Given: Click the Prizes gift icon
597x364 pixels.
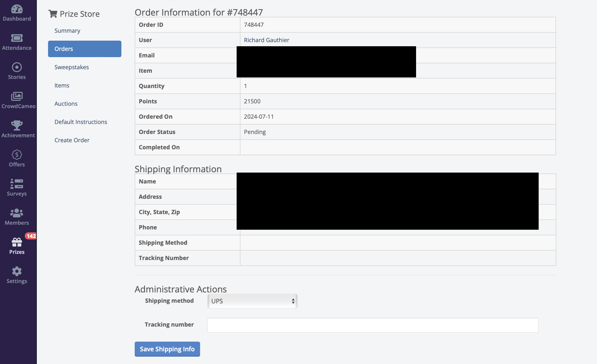Looking at the screenshot, I should 17,242.
